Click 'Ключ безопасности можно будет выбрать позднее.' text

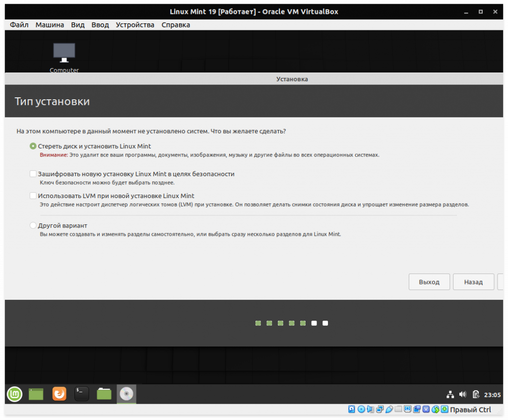[x=107, y=183]
